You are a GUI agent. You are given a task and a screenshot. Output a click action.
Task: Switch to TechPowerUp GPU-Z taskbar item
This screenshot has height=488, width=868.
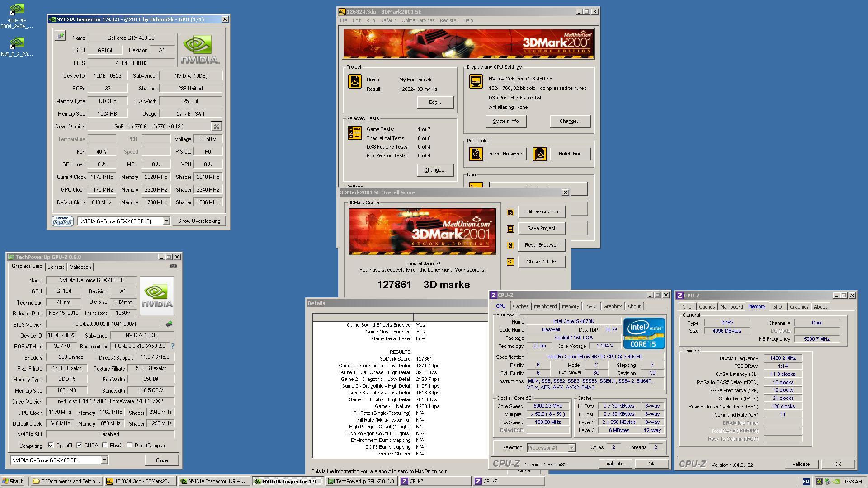pos(361,481)
